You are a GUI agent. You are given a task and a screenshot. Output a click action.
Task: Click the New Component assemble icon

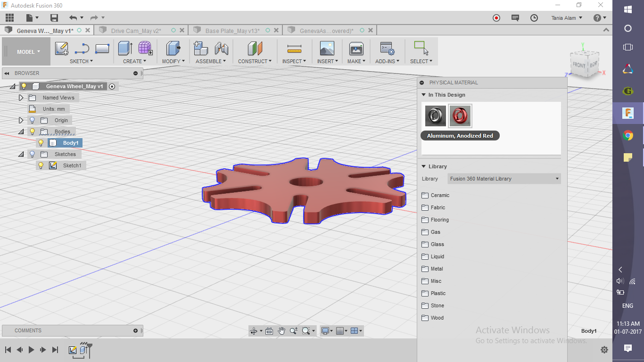pos(201,48)
